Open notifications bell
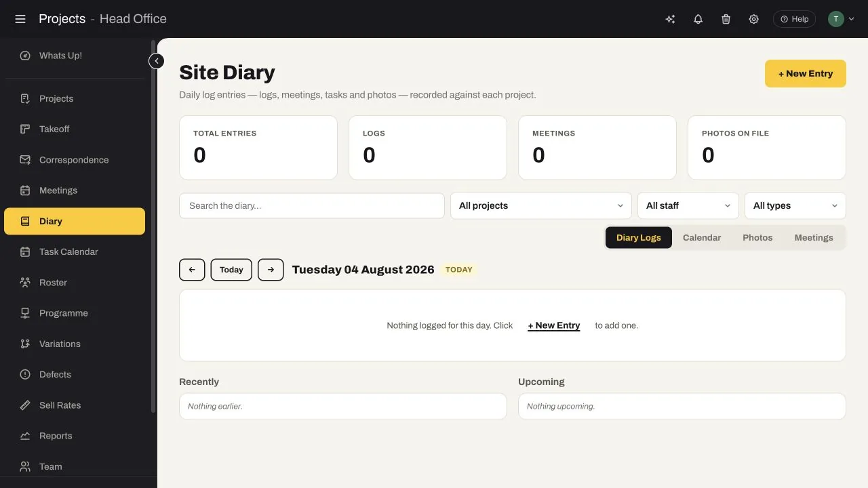Screen dimensions: 868x488 [698, 19]
